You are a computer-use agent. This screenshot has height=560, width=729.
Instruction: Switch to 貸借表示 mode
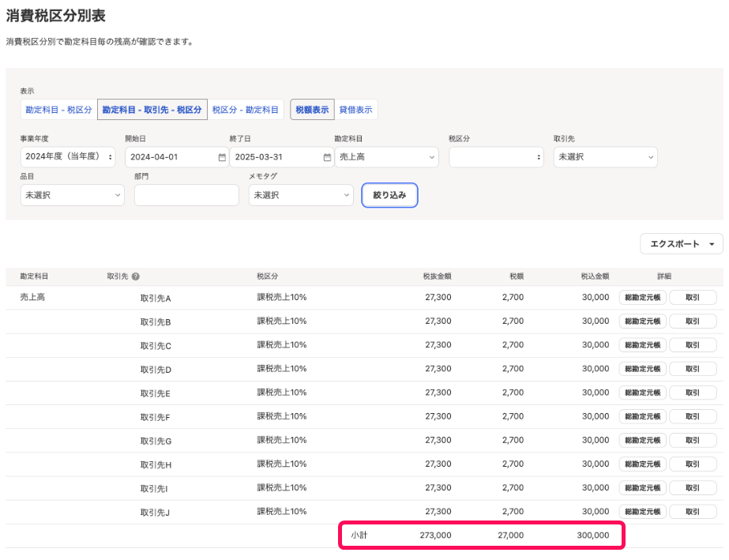[x=356, y=109]
